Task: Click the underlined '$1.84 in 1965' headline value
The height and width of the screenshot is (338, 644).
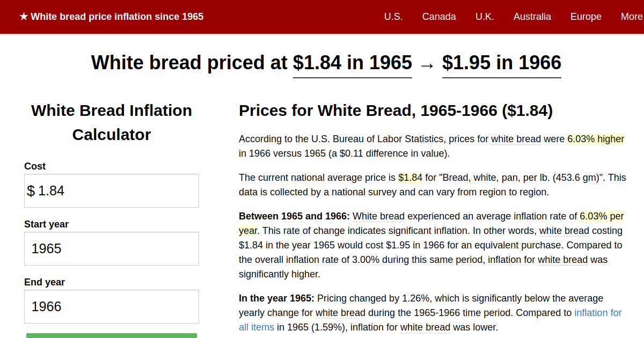Action: [352, 63]
